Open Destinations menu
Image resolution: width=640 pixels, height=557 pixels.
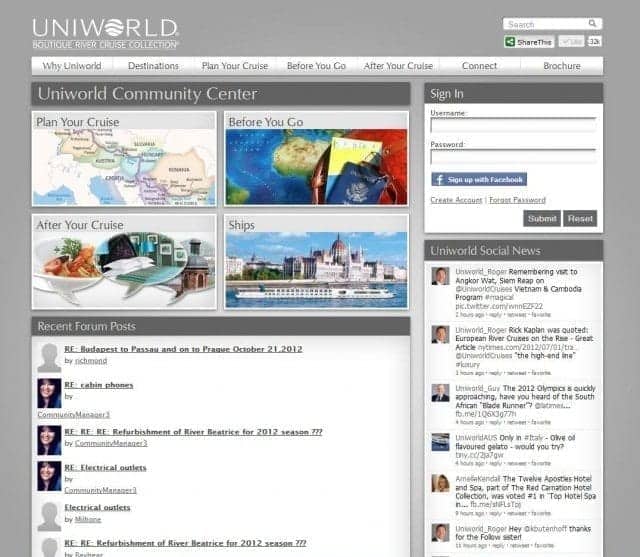[153, 66]
